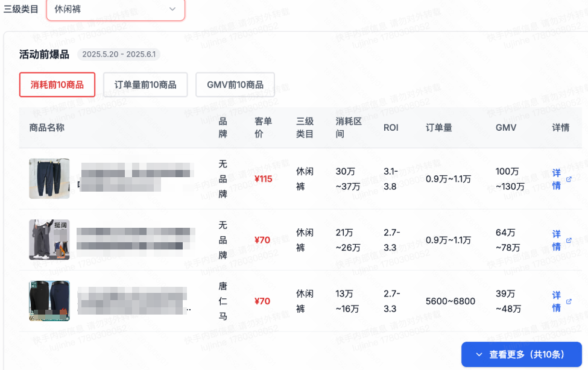Open the 三级类目 dropdown showing 休闲裤

point(116,9)
